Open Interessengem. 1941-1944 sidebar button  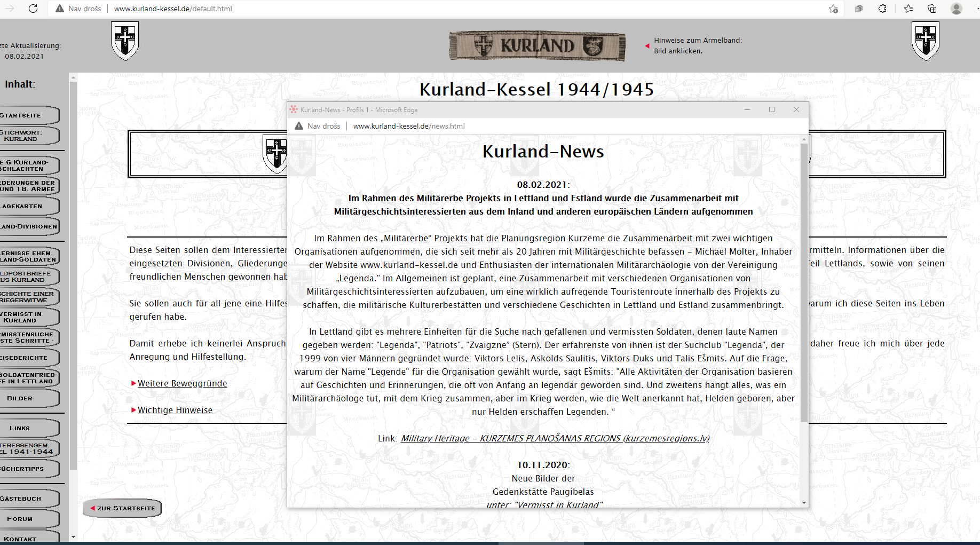[x=29, y=448]
